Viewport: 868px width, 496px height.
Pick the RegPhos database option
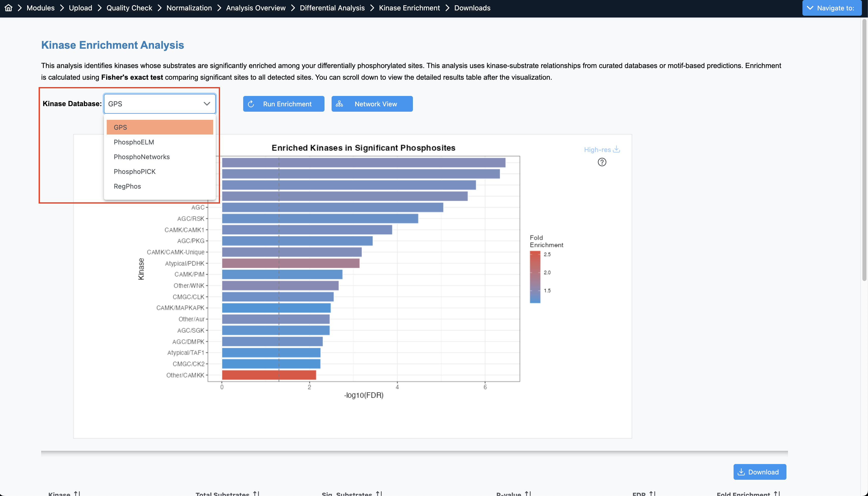coord(127,186)
